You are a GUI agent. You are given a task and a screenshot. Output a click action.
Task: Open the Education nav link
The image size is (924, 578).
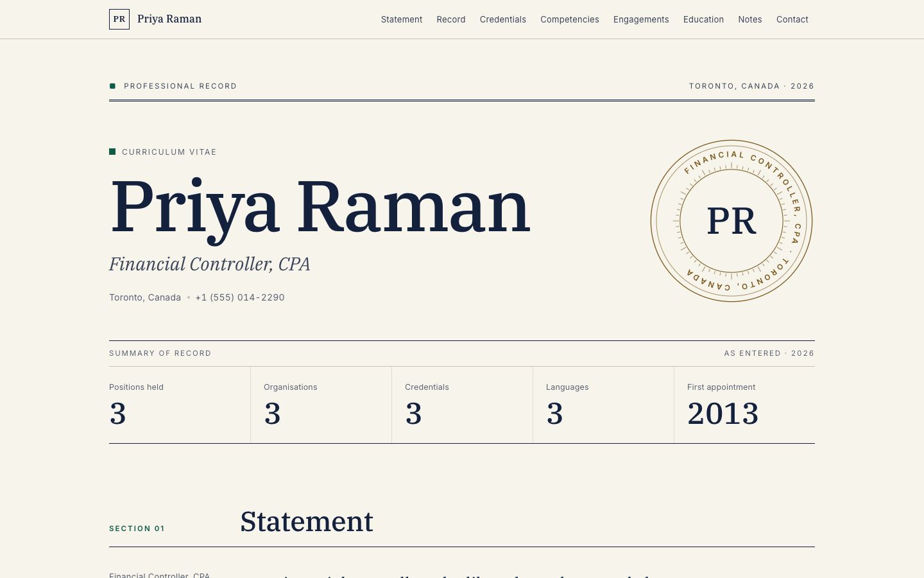703,19
